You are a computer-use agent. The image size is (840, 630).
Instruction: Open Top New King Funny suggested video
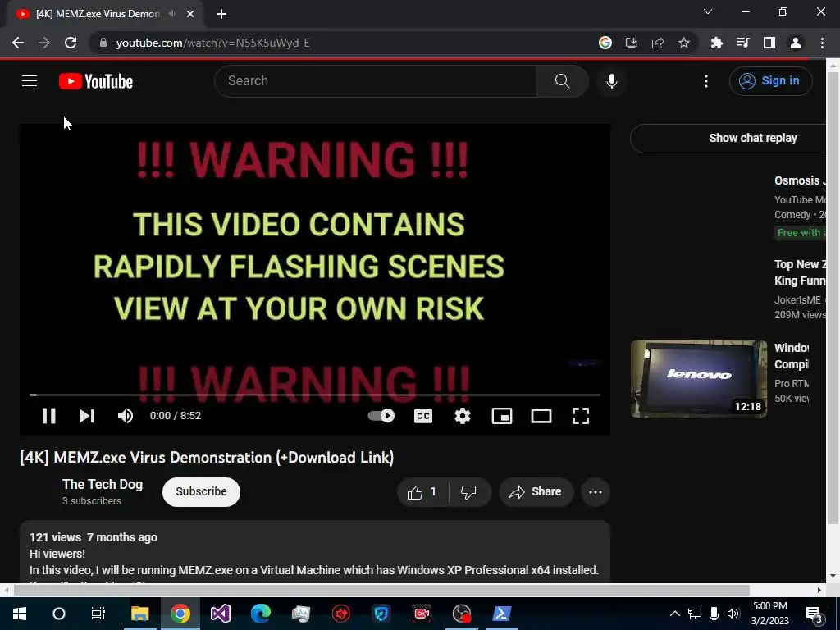[800, 272]
